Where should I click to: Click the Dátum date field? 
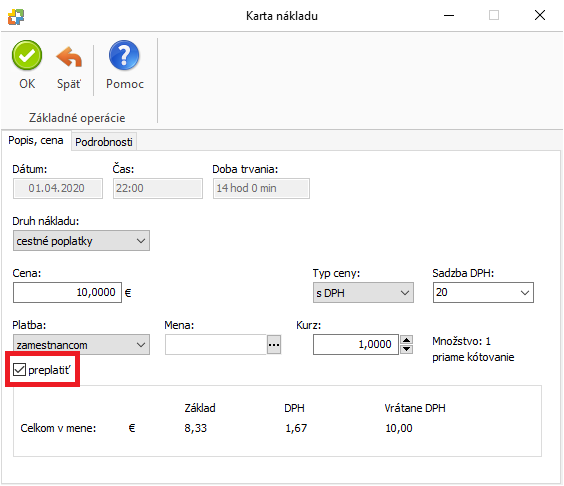[x=58, y=188]
